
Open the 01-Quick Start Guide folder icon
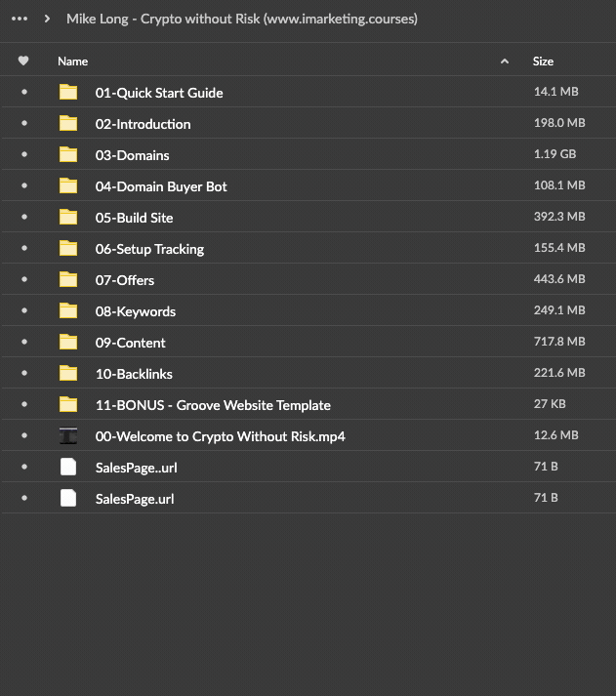coord(68,93)
